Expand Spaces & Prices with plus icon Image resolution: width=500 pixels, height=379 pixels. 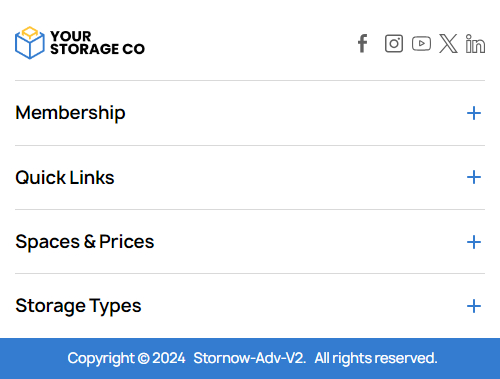click(x=474, y=242)
